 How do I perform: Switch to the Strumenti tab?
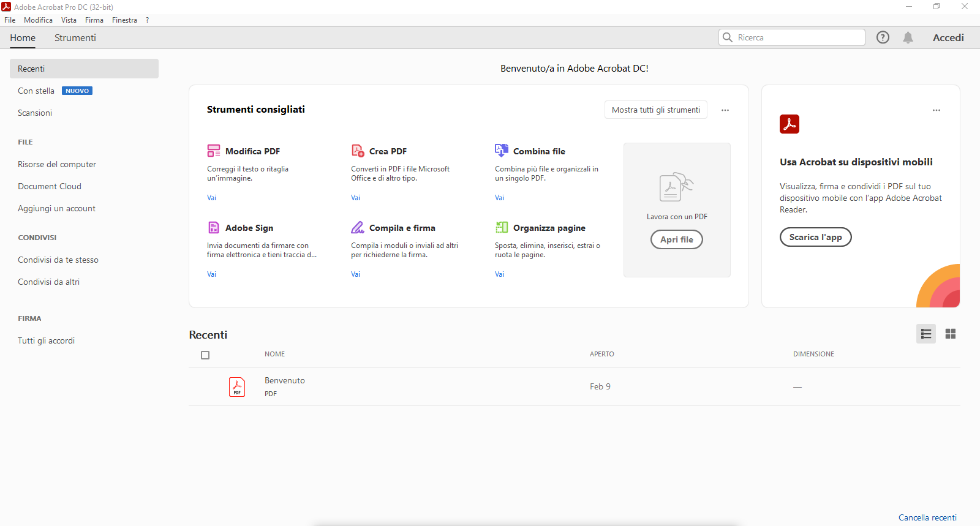[75, 37]
